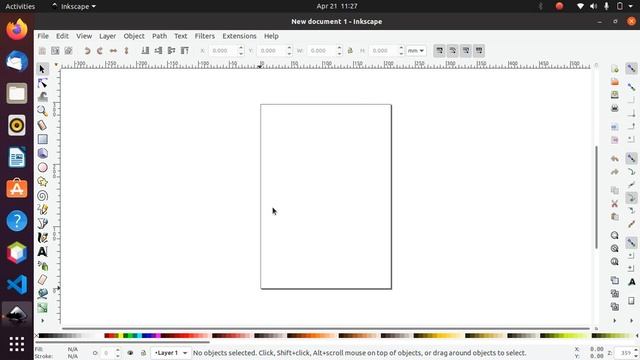Open the Extensions menu
The image size is (640, 360).
239,36
